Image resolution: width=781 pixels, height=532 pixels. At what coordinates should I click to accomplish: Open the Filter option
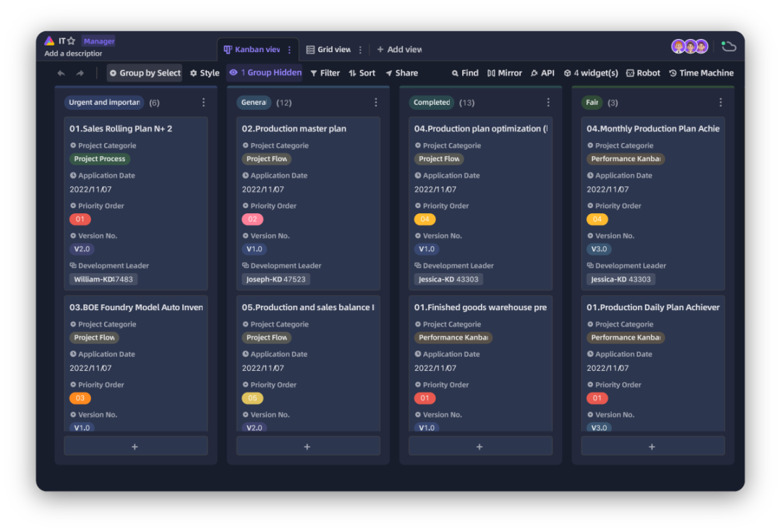[325, 73]
